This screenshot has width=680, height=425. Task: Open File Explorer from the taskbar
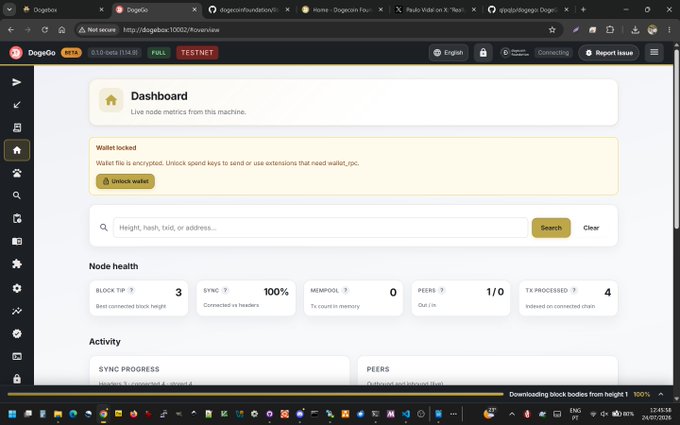point(58,414)
